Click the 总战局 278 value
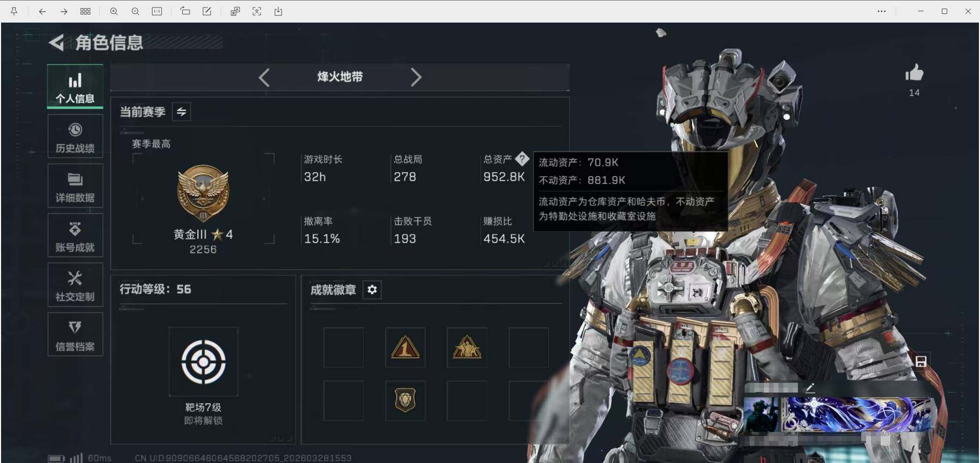Image resolution: width=980 pixels, height=463 pixels. [405, 177]
